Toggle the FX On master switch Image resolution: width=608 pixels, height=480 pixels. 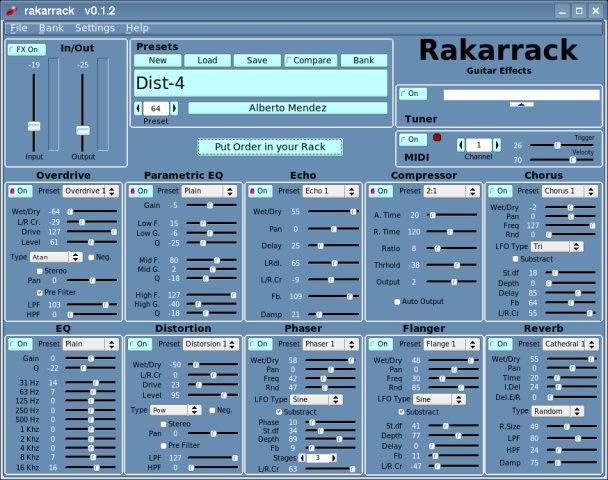click(x=27, y=49)
